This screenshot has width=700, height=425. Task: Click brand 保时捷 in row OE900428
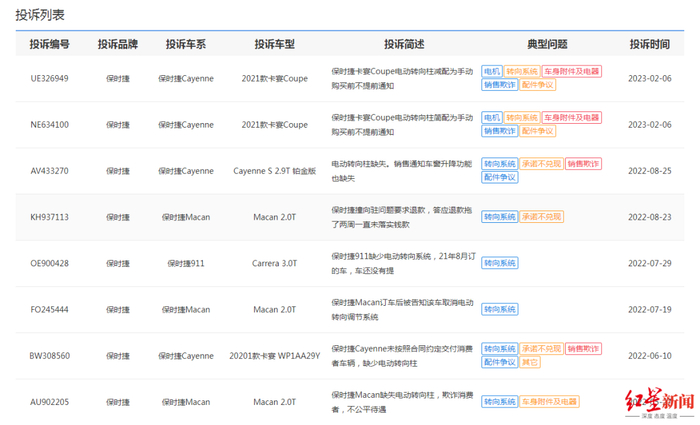pos(118,263)
